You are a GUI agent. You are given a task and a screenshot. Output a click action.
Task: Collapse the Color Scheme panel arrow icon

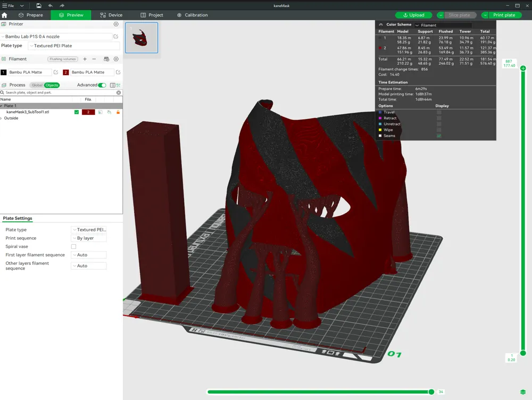381,24
